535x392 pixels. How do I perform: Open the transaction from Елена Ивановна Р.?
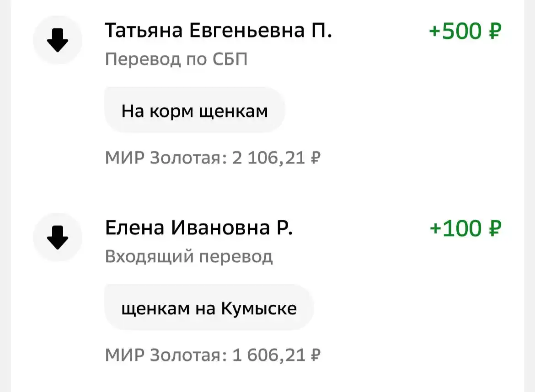click(x=199, y=228)
